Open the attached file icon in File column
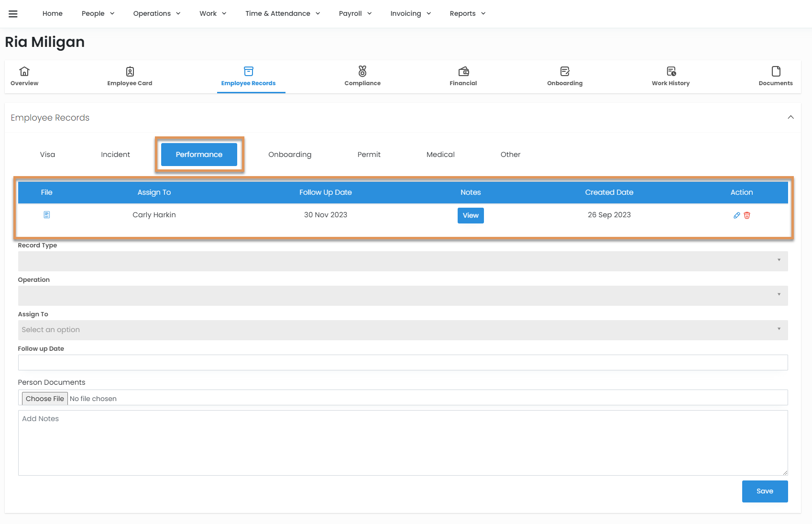Viewport: 812px width, 524px height. (x=47, y=215)
